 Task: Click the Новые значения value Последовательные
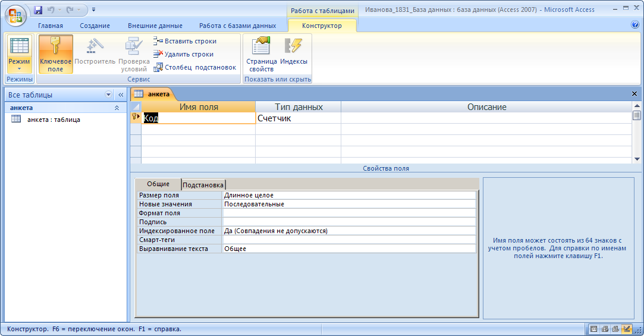349,204
